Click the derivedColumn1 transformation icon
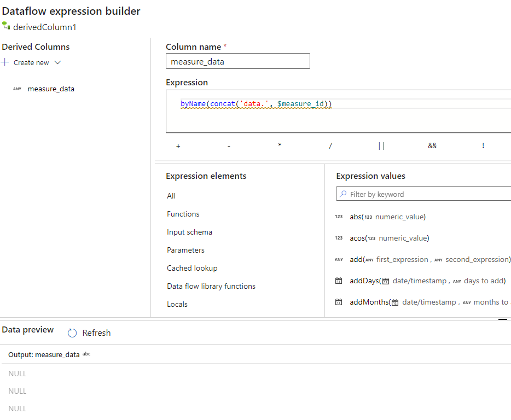This screenshot has width=511, height=420. pos(6,26)
